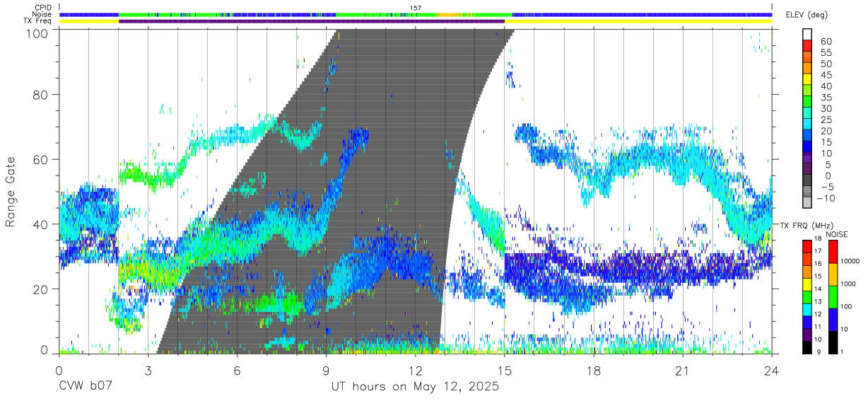Click the 'ELEV (deg)' legend title
The width and height of the screenshot is (868, 401).
(x=809, y=15)
